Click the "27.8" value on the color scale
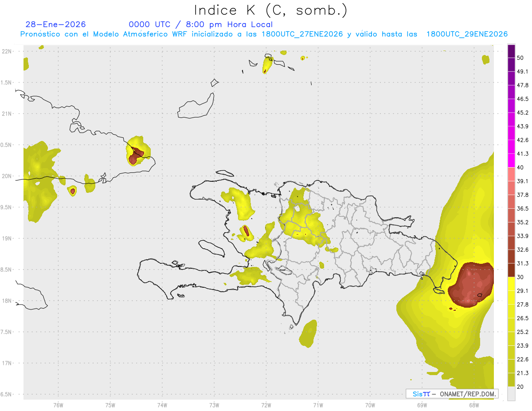This screenshot has height=411, width=532. 523,305
